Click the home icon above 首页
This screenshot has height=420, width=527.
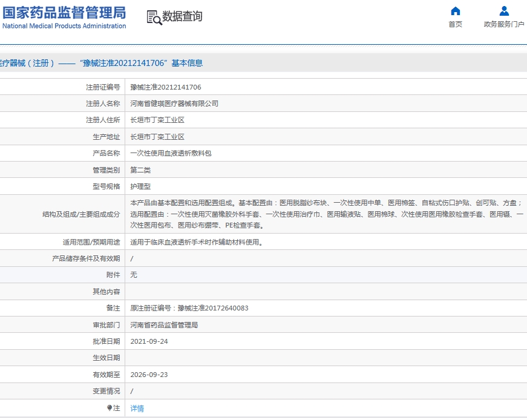click(455, 11)
